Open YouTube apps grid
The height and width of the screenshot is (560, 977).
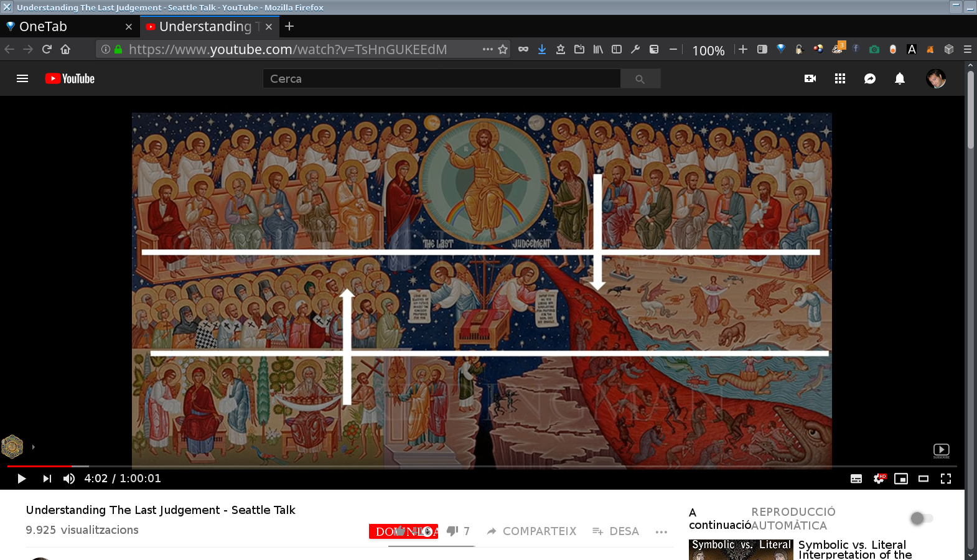coord(840,78)
